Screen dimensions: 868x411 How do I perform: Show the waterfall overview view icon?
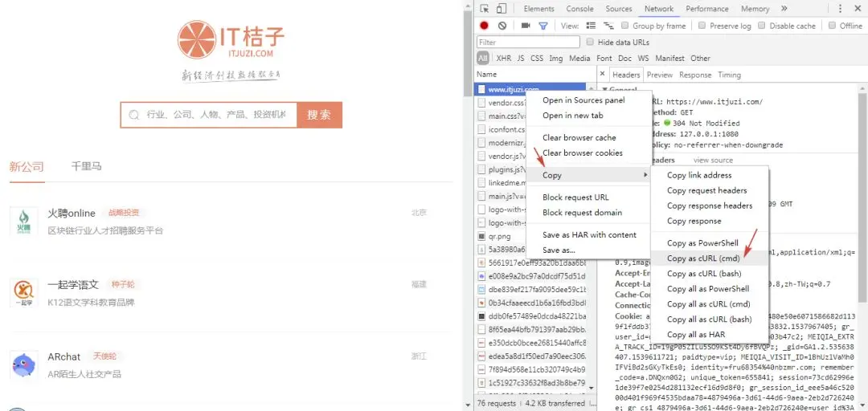[609, 26]
